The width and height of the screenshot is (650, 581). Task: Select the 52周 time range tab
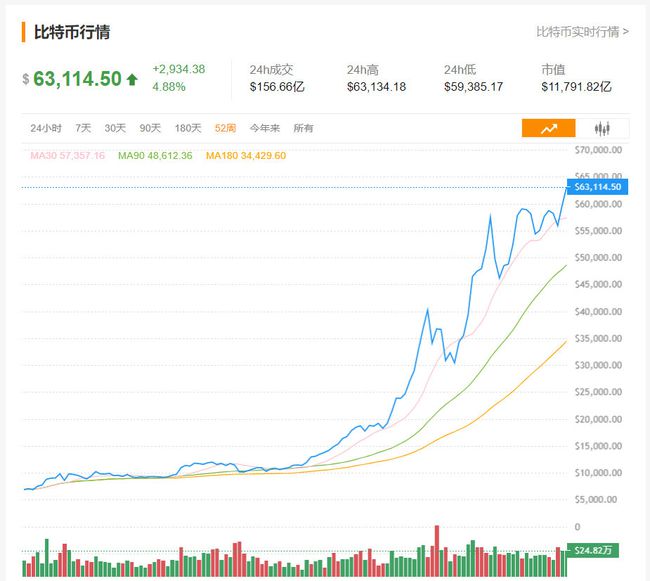pos(225,128)
